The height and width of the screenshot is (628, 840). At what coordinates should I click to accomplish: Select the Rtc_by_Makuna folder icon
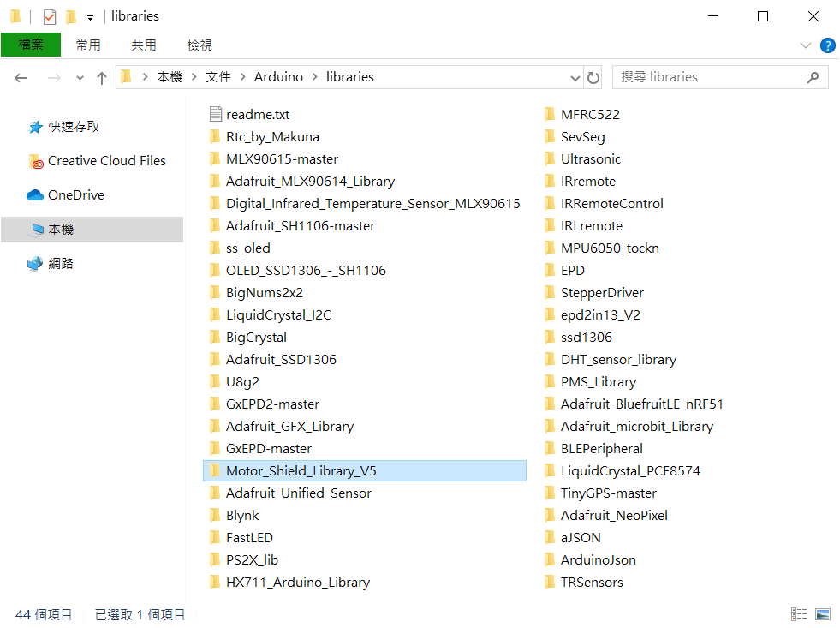[x=215, y=136]
